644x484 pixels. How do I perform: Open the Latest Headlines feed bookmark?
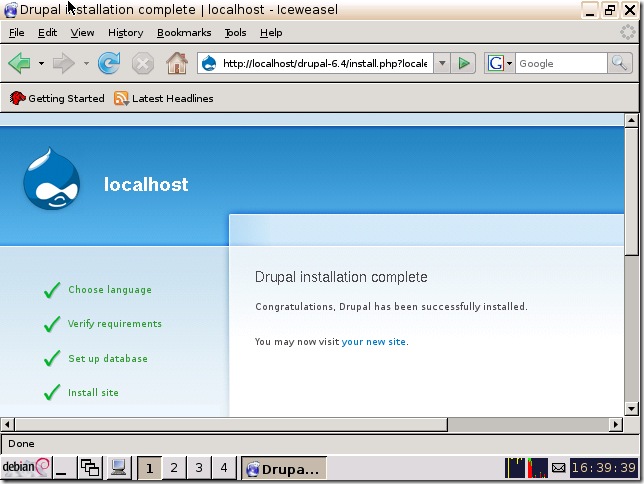pyautogui.click(x=163, y=98)
